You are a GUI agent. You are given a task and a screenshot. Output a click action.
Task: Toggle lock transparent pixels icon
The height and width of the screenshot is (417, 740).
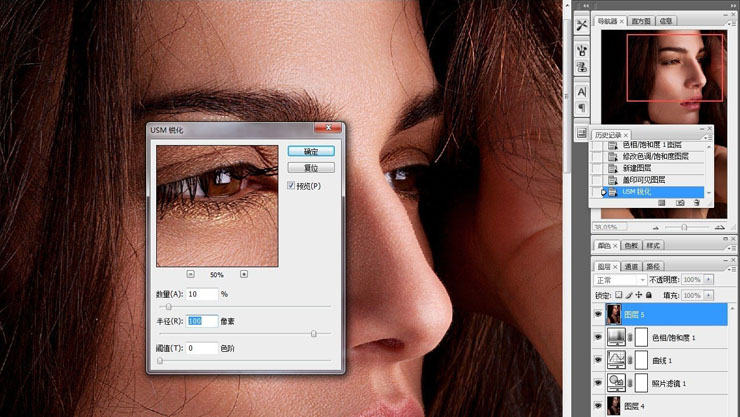click(x=619, y=295)
